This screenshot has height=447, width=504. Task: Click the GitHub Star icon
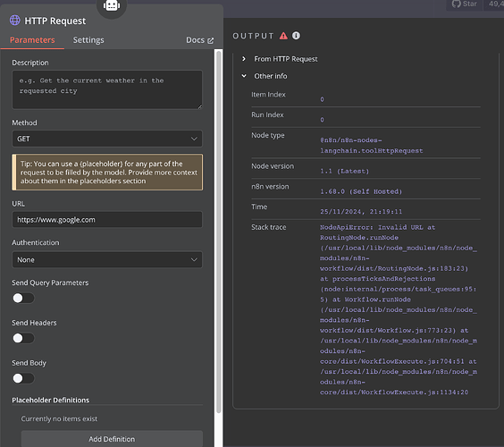click(x=456, y=4)
